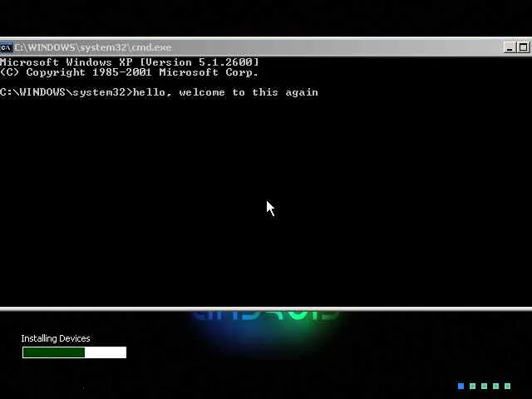
Task: Minimize the cmd.exe window
Action: [x=510, y=47]
